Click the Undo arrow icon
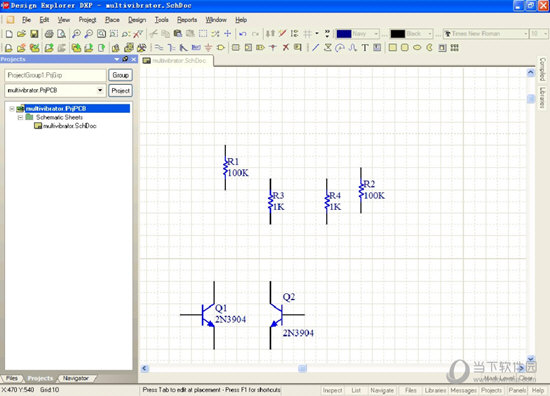This screenshot has height=396, width=550. click(242, 34)
